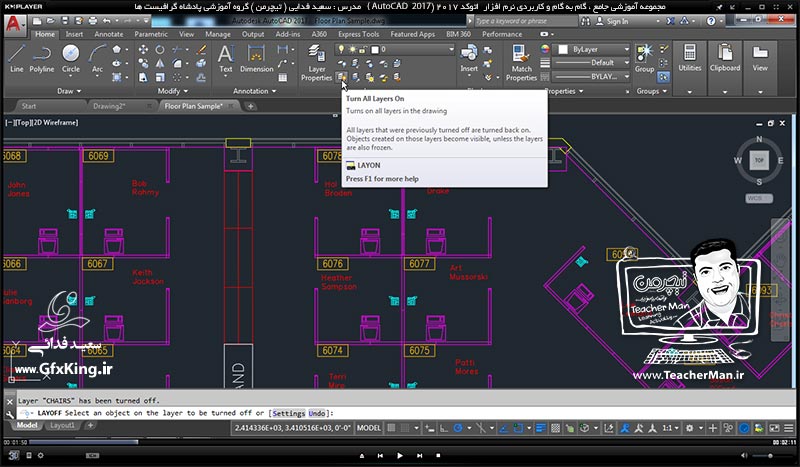Click the Mirror tool in Modify panel
The image size is (800, 467).
point(160,63)
